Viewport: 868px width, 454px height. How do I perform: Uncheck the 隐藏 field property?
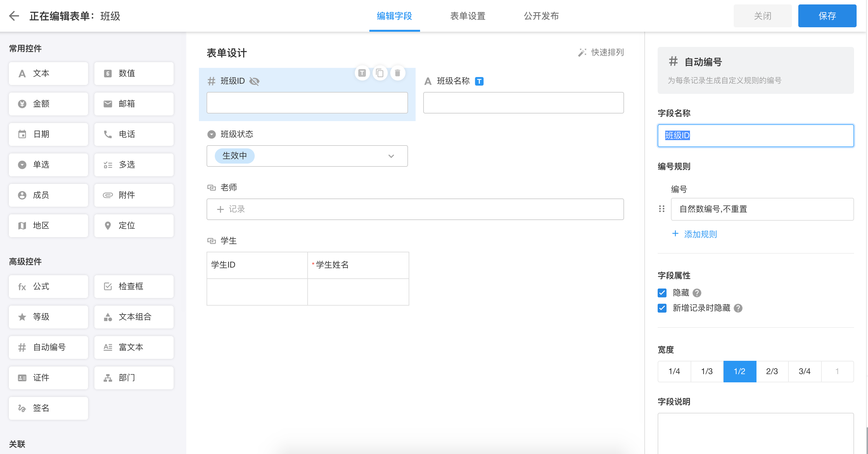click(x=662, y=293)
